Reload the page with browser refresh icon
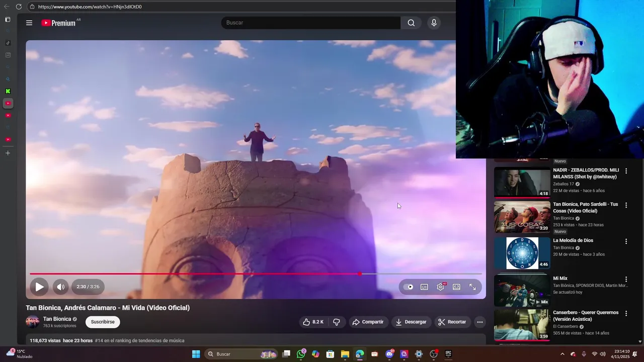Screen dimensions: 644x362 pos(19,7)
